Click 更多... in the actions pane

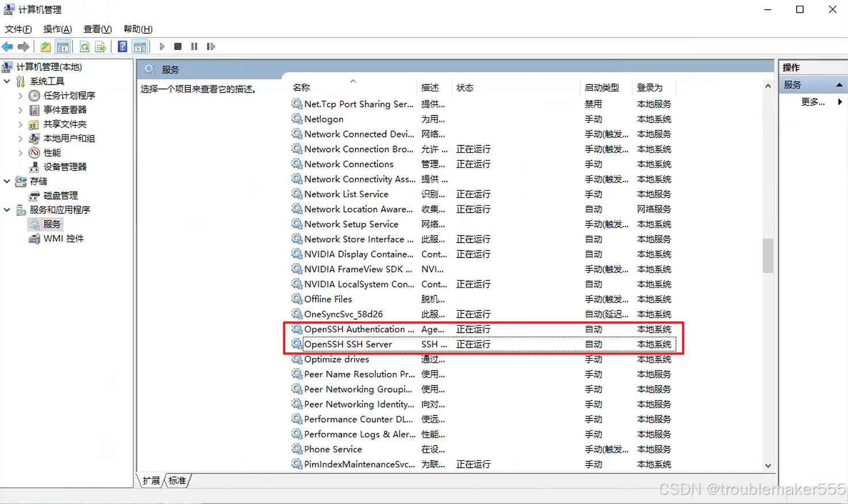(813, 102)
